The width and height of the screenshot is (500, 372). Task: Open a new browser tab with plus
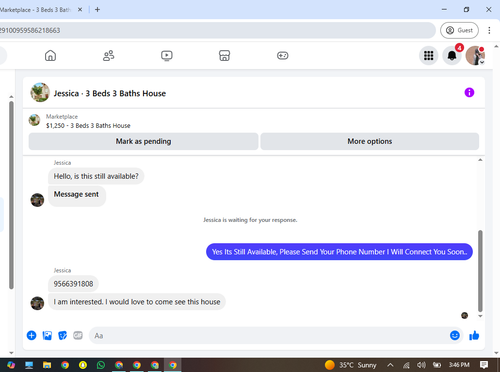coord(97,10)
